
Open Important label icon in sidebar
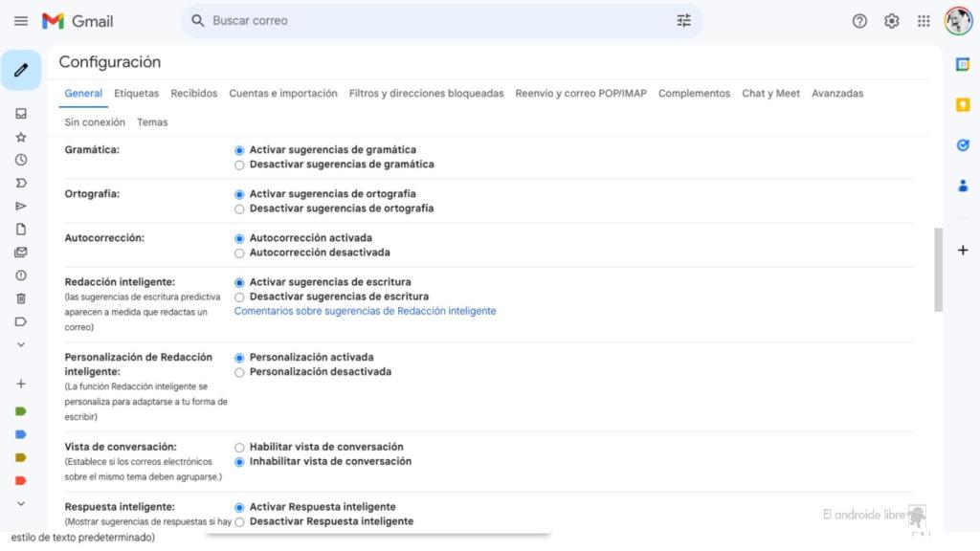coord(21,183)
